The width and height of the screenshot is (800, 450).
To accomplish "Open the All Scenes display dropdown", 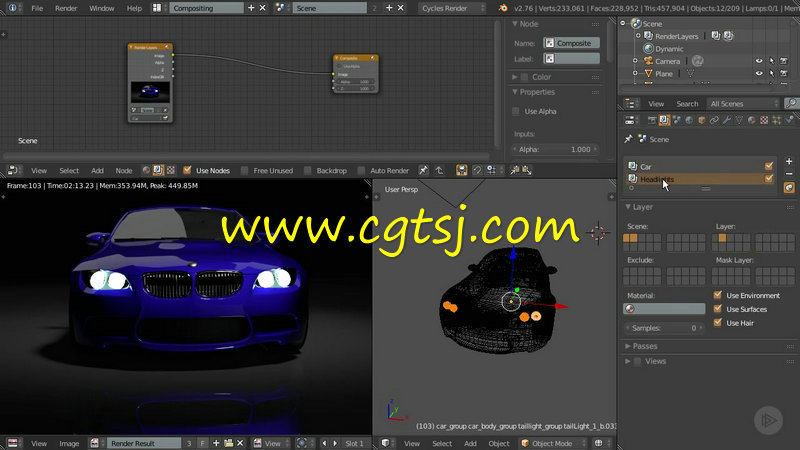I will coord(744,104).
